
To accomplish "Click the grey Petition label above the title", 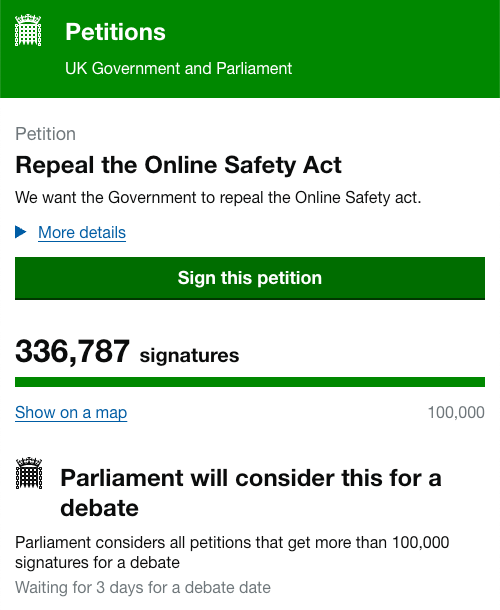I will click(46, 134).
